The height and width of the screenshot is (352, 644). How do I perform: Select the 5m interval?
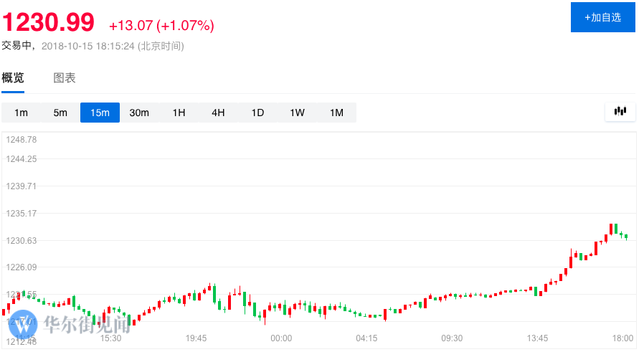[x=60, y=113]
